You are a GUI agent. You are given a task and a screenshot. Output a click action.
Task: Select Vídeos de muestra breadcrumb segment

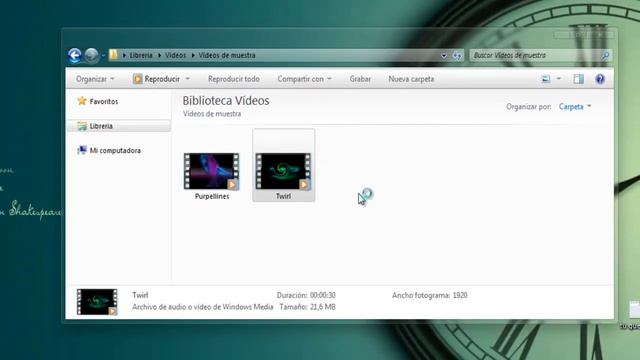227,55
